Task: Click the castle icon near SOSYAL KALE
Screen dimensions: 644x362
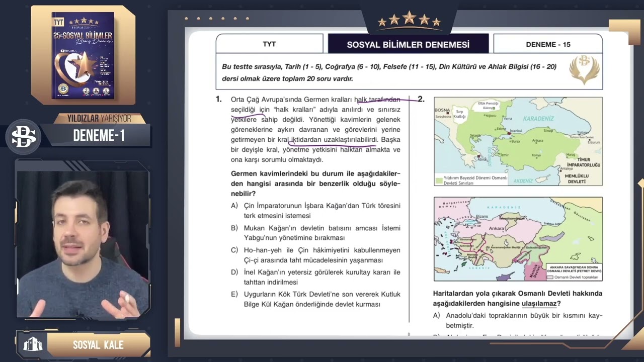Action: pyautogui.click(x=33, y=344)
